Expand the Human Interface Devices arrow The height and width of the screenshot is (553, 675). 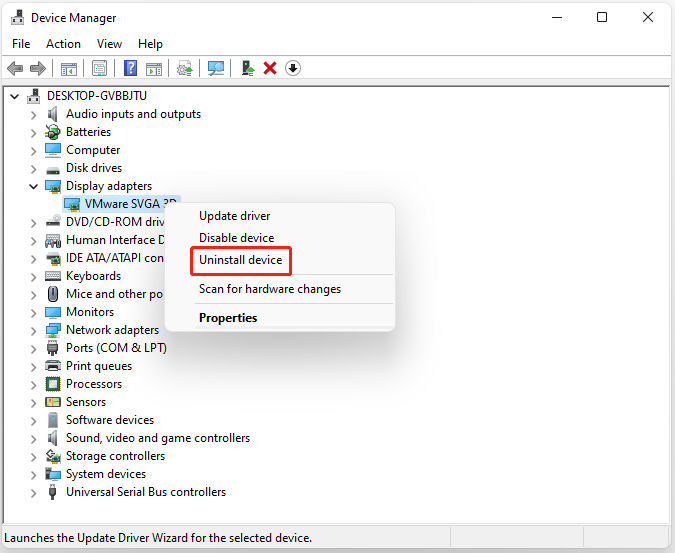tap(34, 241)
